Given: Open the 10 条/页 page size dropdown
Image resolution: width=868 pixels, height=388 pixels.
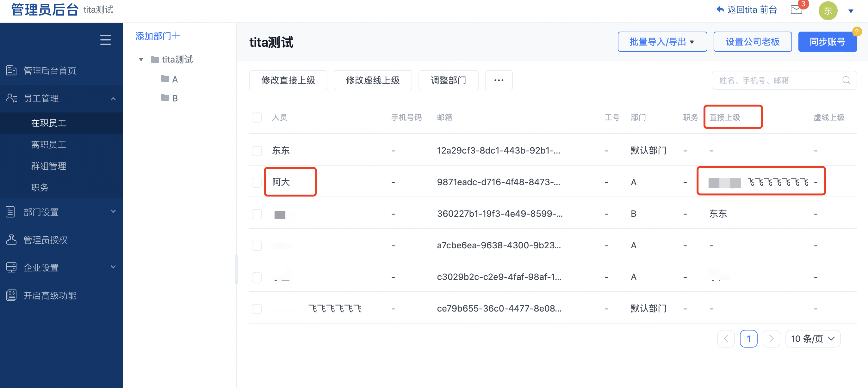Looking at the screenshot, I should [x=812, y=338].
